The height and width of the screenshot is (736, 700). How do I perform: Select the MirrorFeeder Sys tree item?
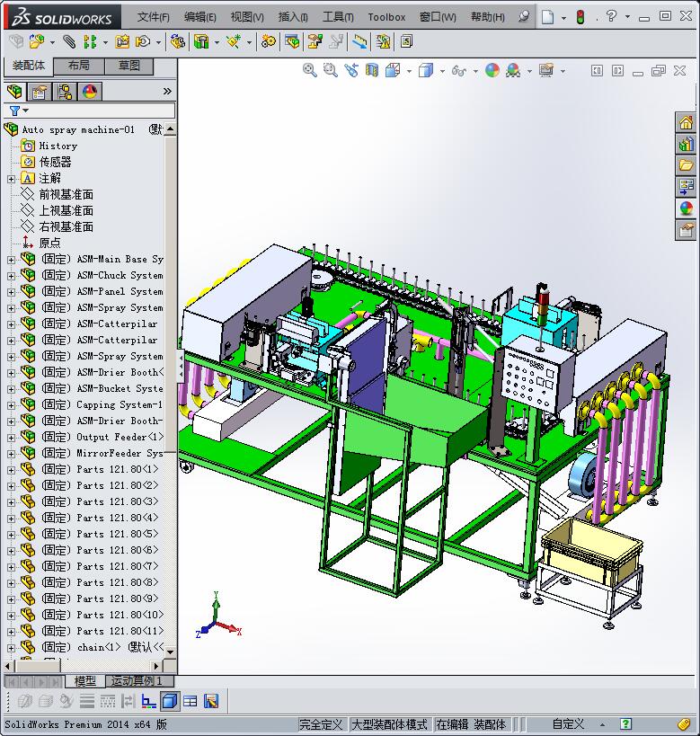(102, 454)
